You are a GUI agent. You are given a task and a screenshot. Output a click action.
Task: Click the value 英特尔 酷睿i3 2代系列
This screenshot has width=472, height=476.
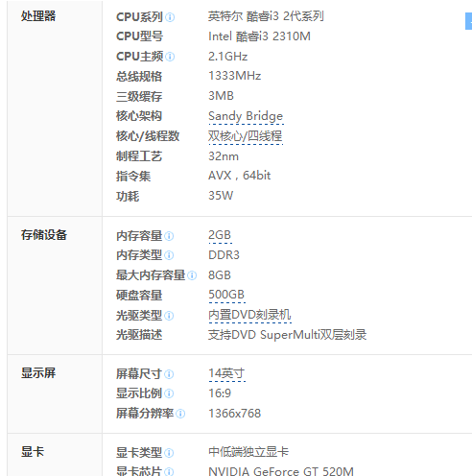(x=266, y=16)
